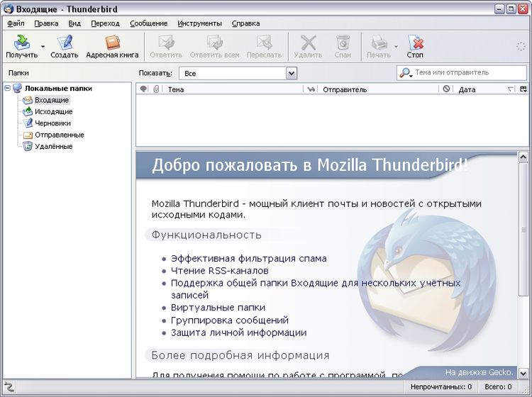Click the Ответить reply button
This screenshot has height=397, width=532.
166,47
